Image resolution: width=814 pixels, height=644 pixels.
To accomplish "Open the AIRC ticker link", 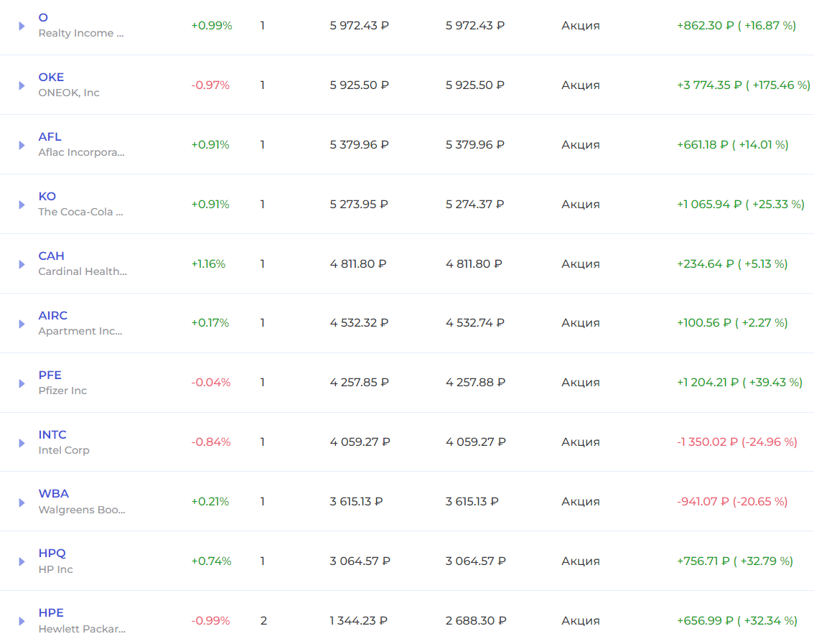I will click(x=53, y=316).
